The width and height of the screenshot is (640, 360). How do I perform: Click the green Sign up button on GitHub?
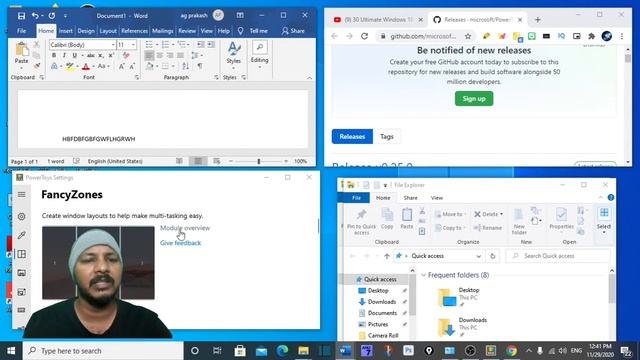click(474, 99)
